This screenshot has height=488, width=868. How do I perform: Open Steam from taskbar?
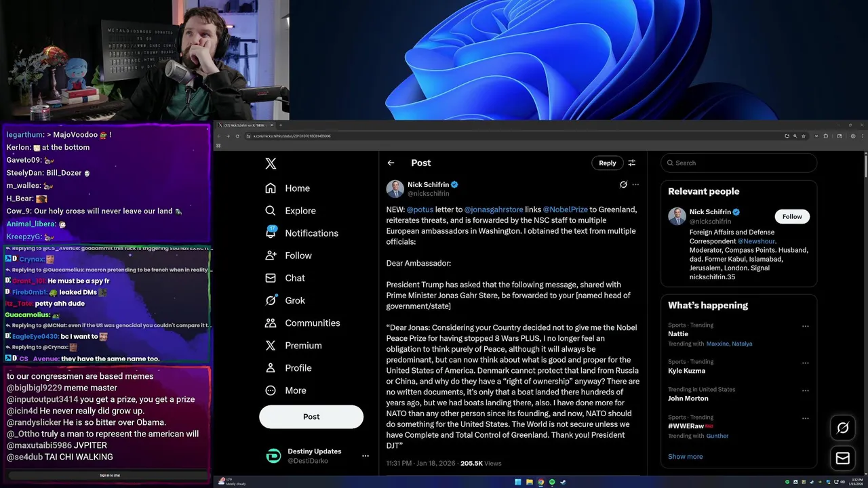pos(562,482)
